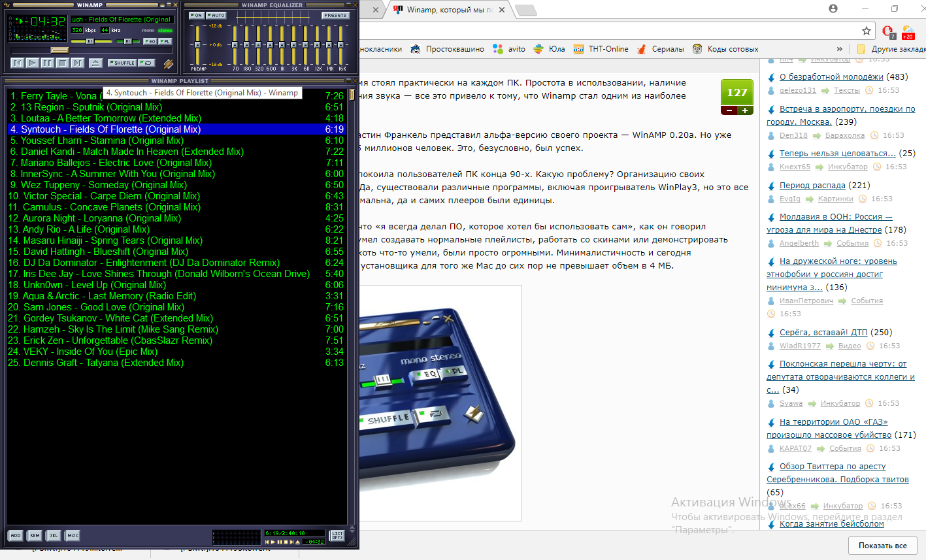The height and width of the screenshot is (560, 926).
Task: Toggle the EQ window button
Action: (150, 41)
